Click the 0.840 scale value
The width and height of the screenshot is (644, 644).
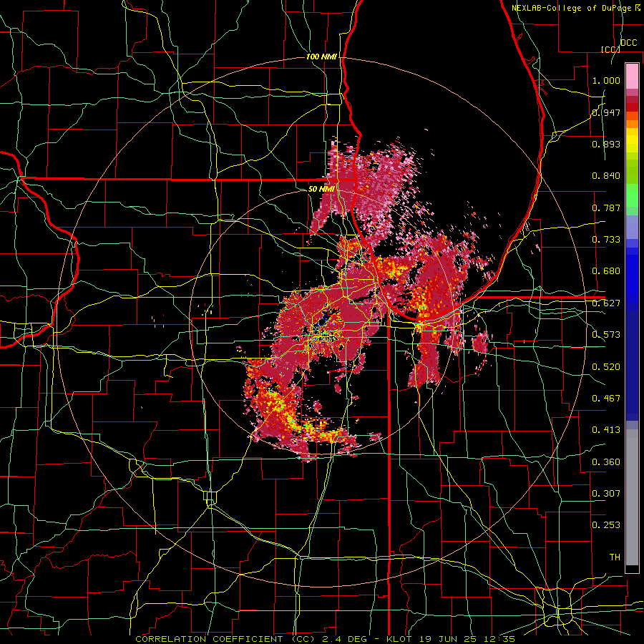click(x=606, y=176)
